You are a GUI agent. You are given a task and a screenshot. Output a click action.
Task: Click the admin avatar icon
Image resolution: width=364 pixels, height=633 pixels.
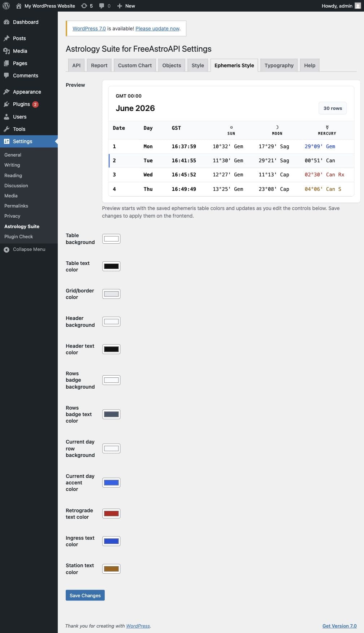pyautogui.click(x=357, y=6)
